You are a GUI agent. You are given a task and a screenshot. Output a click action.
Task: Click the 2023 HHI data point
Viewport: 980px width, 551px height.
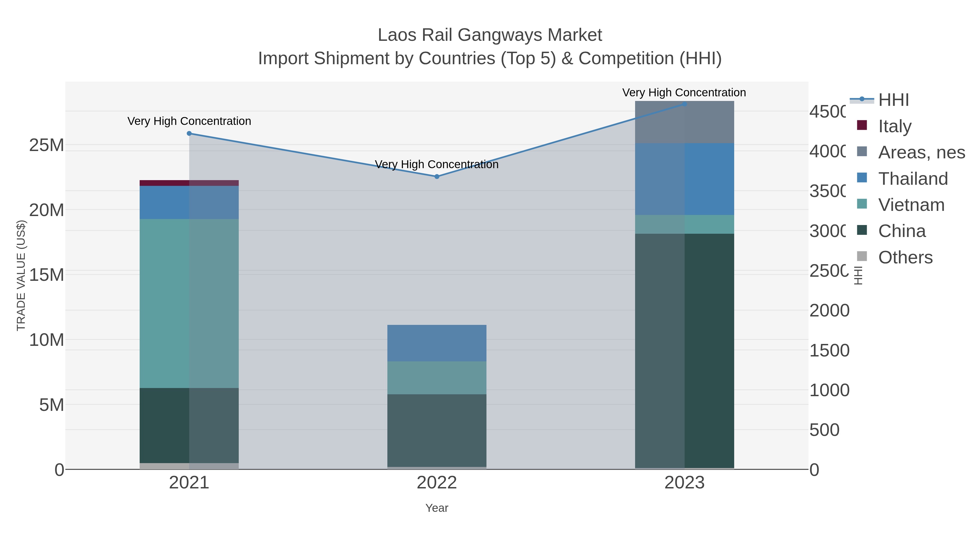pyautogui.click(x=684, y=104)
